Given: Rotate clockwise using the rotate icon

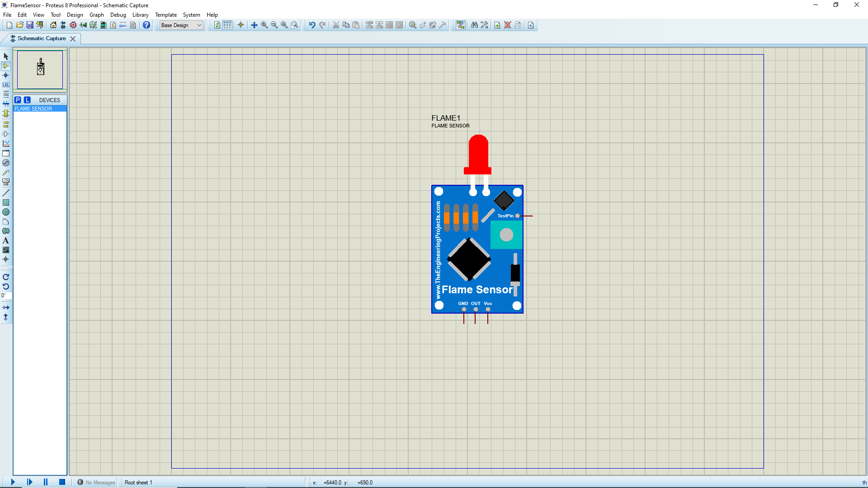Looking at the screenshot, I should (6, 277).
